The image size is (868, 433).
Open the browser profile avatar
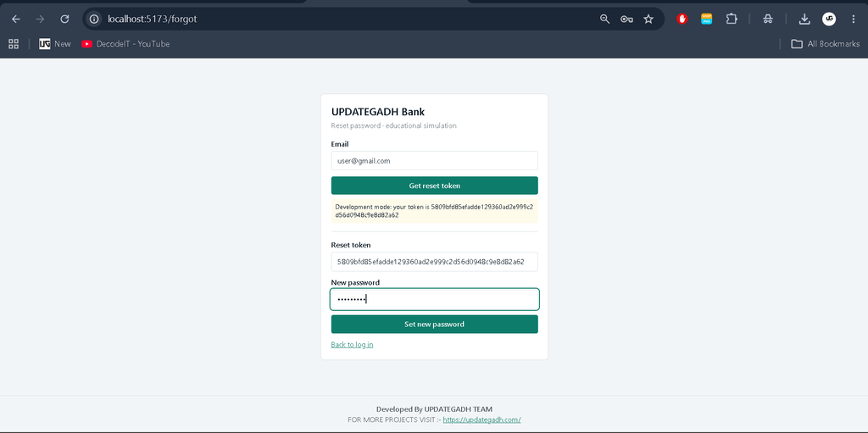pyautogui.click(x=829, y=19)
